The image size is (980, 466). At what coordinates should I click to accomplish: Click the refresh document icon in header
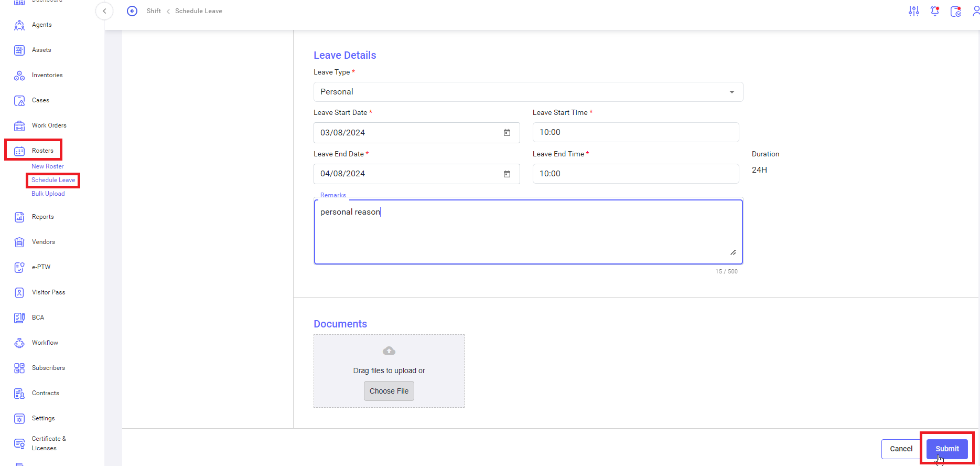956,12
